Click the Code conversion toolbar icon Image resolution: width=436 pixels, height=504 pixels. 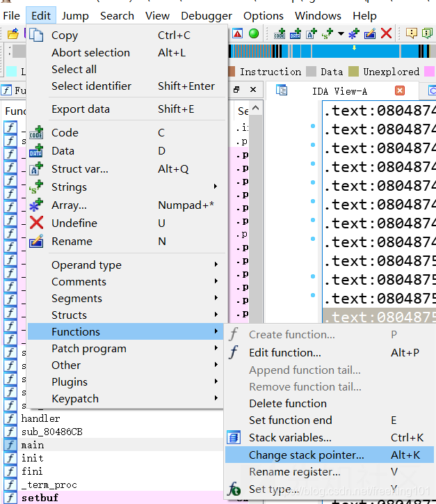(280, 33)
